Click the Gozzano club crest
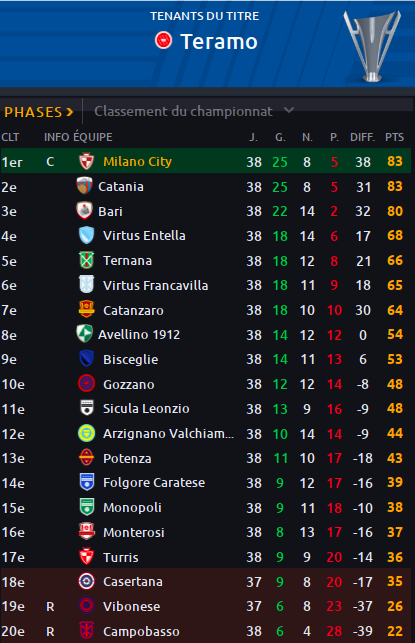The height and width of the screenshot is (643, 415). coord(87,384)
